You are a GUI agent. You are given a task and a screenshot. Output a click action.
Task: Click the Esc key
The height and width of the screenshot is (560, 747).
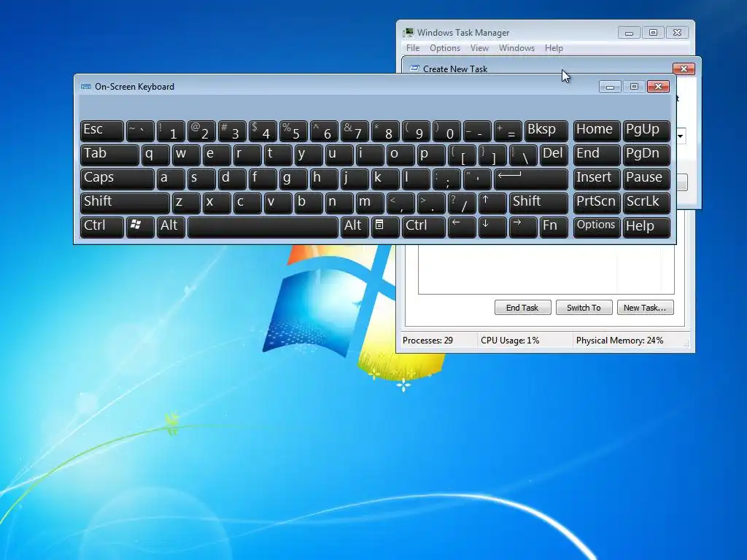[x=102, y=131]
